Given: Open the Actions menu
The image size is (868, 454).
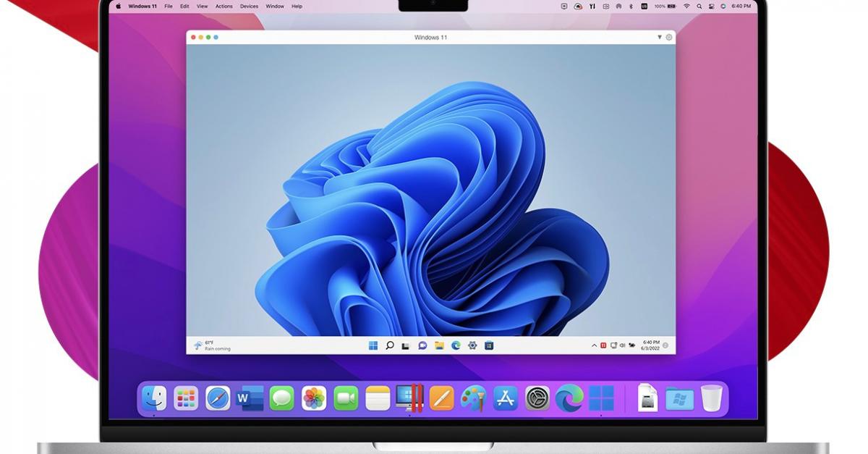Looking at the screenshot, I should click(224, 6).
